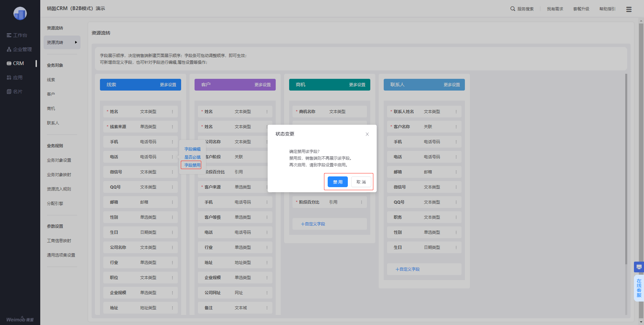Open more options for 线索 QQ号 field
Image resolution: width=644 pixels, height=325 pixels.
coord(172,187)
